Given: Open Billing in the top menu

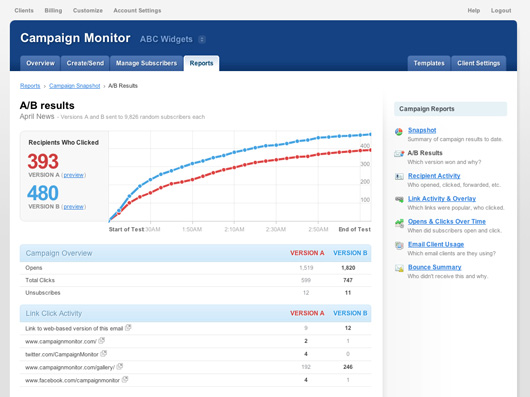Looking at the screenshot, I should point(53,10).
